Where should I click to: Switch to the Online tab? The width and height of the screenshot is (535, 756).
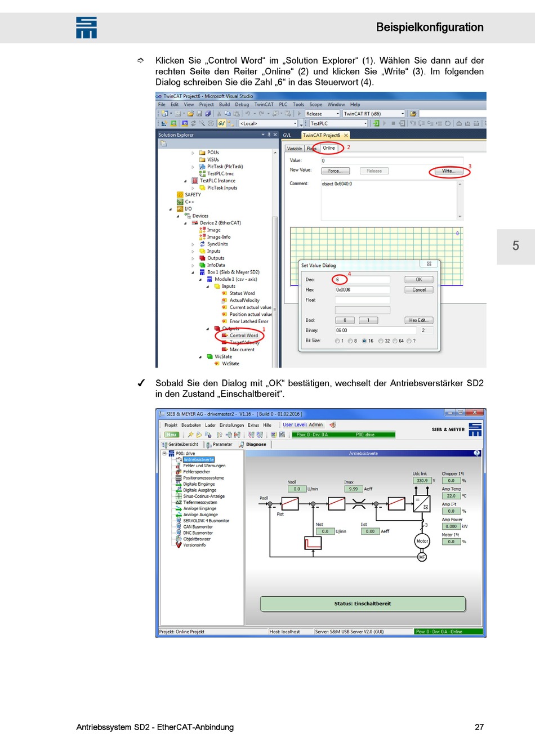pos(329,148)
